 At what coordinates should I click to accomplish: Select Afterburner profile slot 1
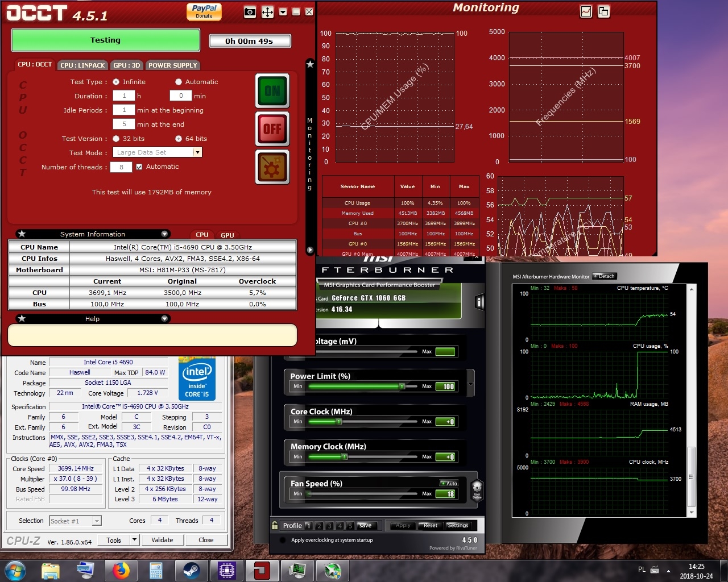308,526
